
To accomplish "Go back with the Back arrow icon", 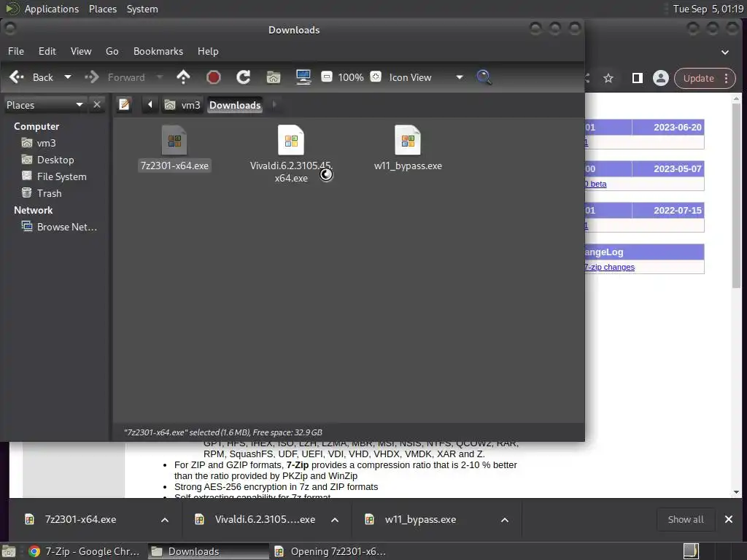I will point(17,77).
